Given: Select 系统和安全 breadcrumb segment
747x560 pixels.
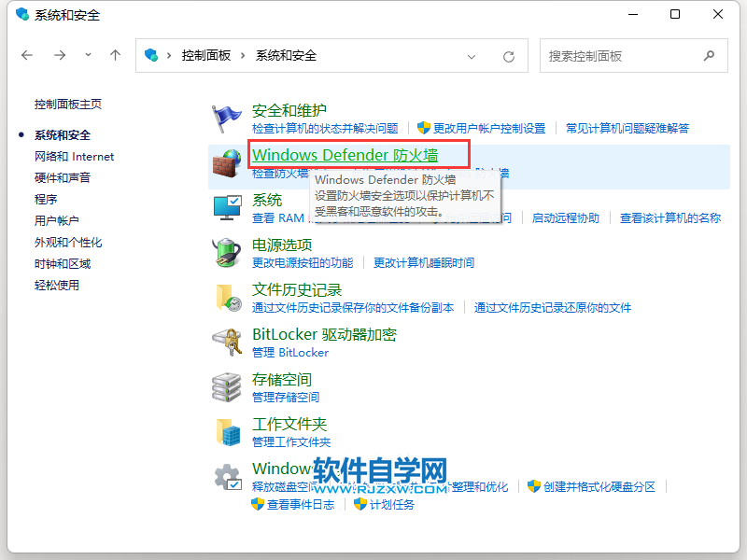Looking at the screenshot, I should pos(286,56).
